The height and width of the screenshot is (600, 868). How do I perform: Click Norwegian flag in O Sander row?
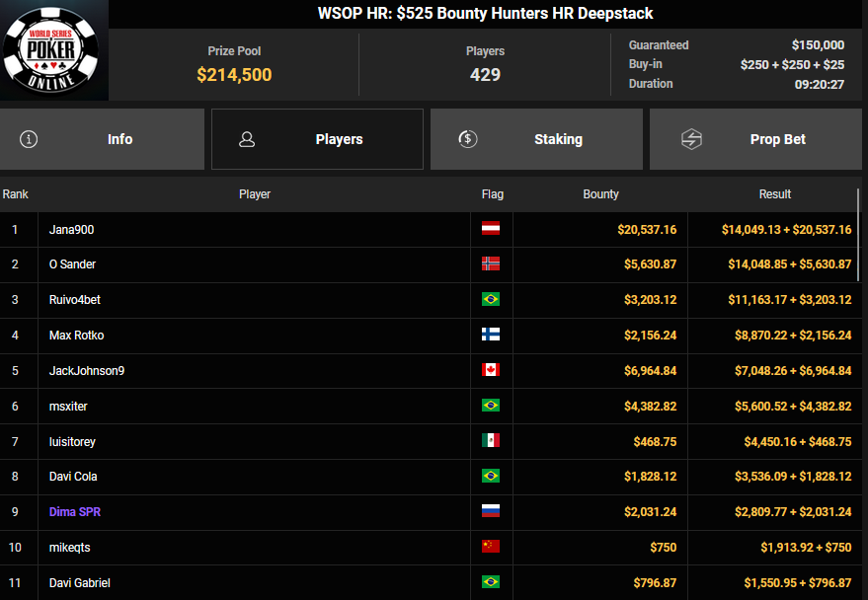tap(490, 264)
